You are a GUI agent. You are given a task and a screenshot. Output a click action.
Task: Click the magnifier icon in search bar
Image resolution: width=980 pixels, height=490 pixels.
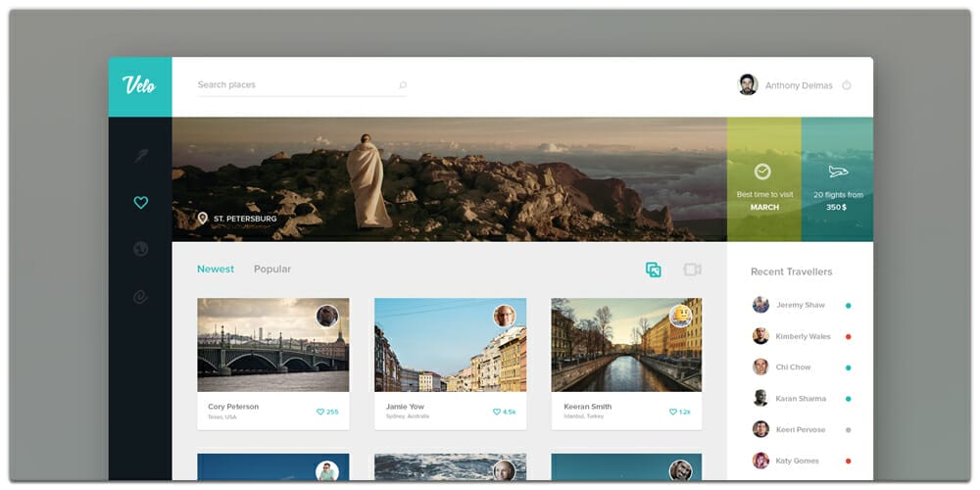pos(403,85)
